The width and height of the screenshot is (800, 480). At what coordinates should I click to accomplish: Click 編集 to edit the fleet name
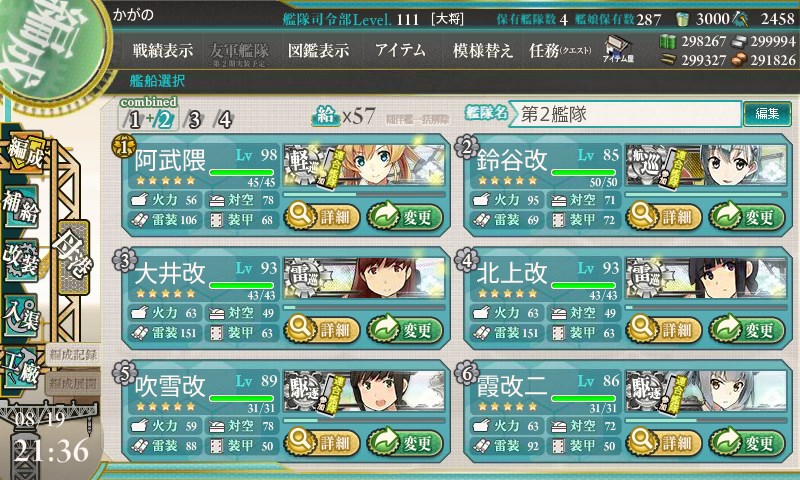pos(767,113)
